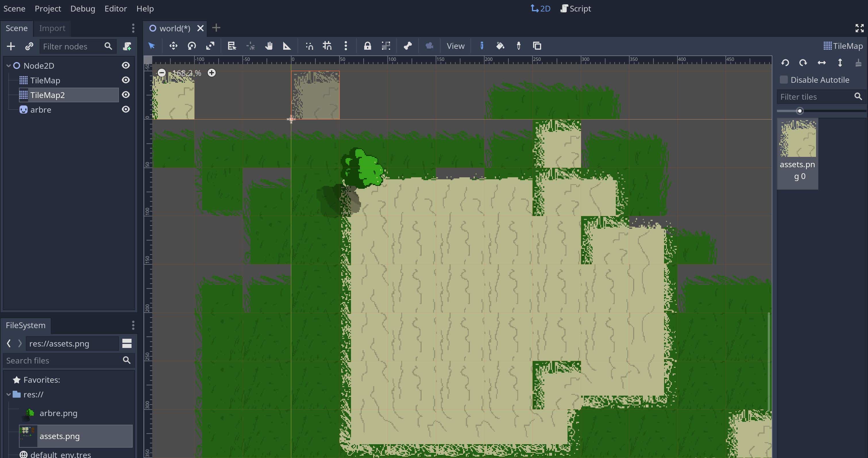Select the arbre sprite node
Screen dimensions: 868x458
tap(41, 110)
